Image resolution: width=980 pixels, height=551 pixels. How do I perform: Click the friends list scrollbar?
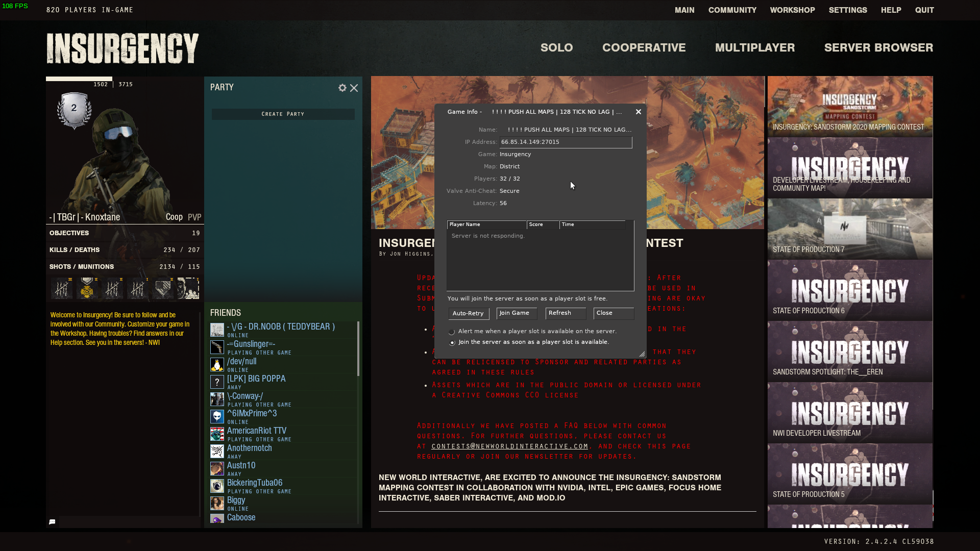(x=358, y=348)
